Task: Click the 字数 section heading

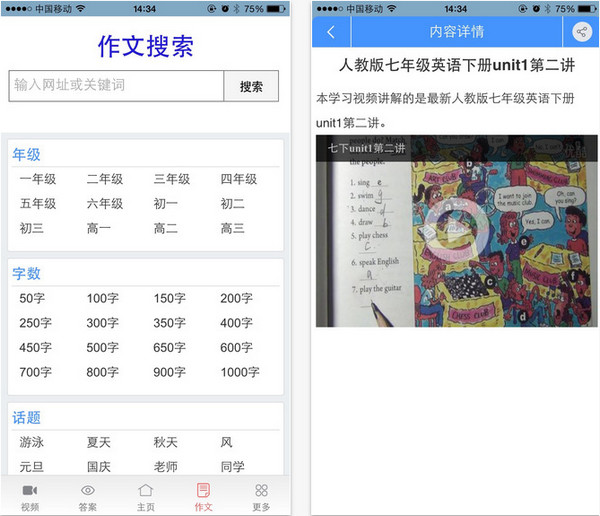Action: pyautogui.click(x=26, y=274)
